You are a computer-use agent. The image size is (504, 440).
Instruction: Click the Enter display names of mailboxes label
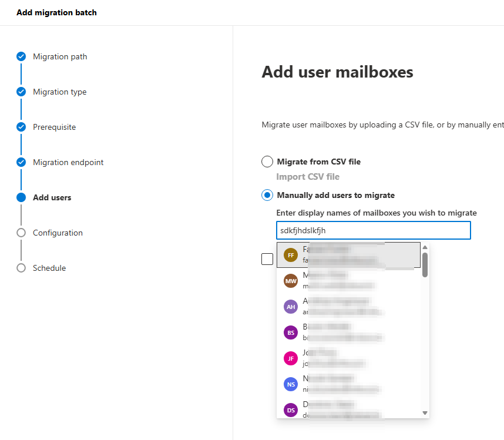377,213
